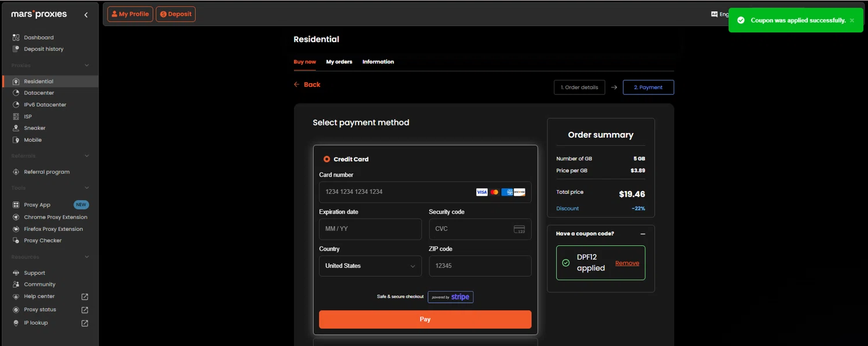Image resolution: width=868 pixels, height=346 pixels.
Task: Open Support in Resources
Action: [x=34, y=273]
